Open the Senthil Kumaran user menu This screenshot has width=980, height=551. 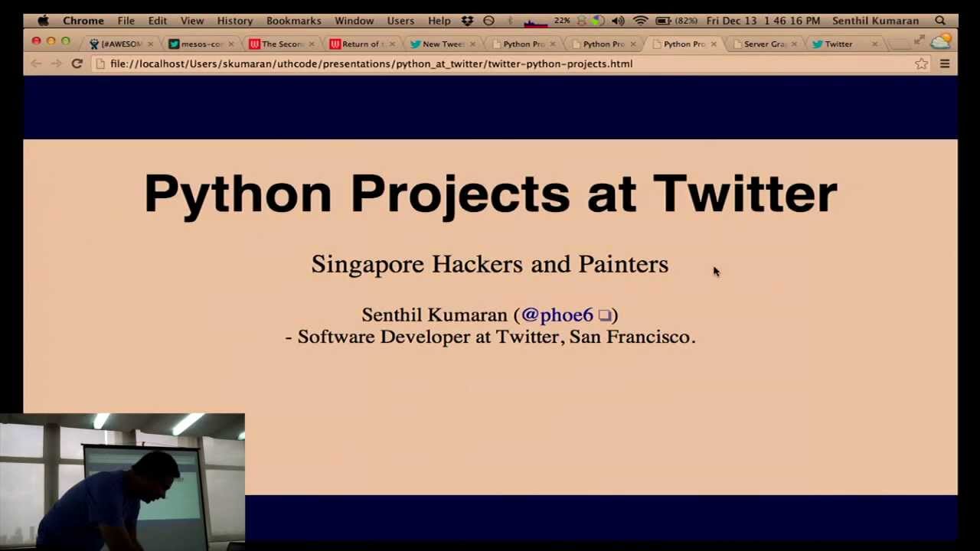click(876, 21)
